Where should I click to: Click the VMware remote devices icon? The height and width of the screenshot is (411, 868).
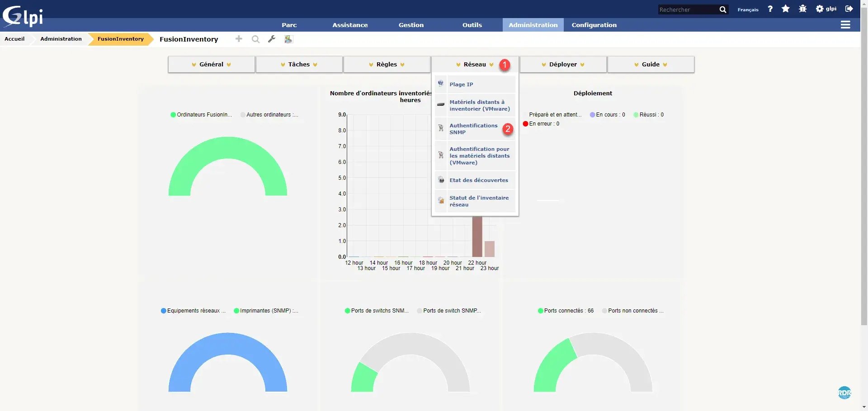[441, 105]
